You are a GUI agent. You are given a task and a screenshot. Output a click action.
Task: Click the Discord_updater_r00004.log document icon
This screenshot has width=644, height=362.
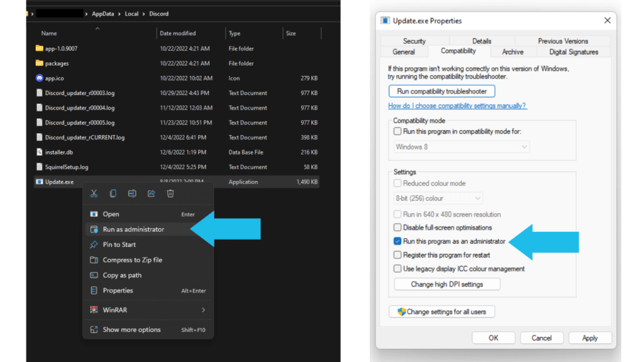[40, 107]
